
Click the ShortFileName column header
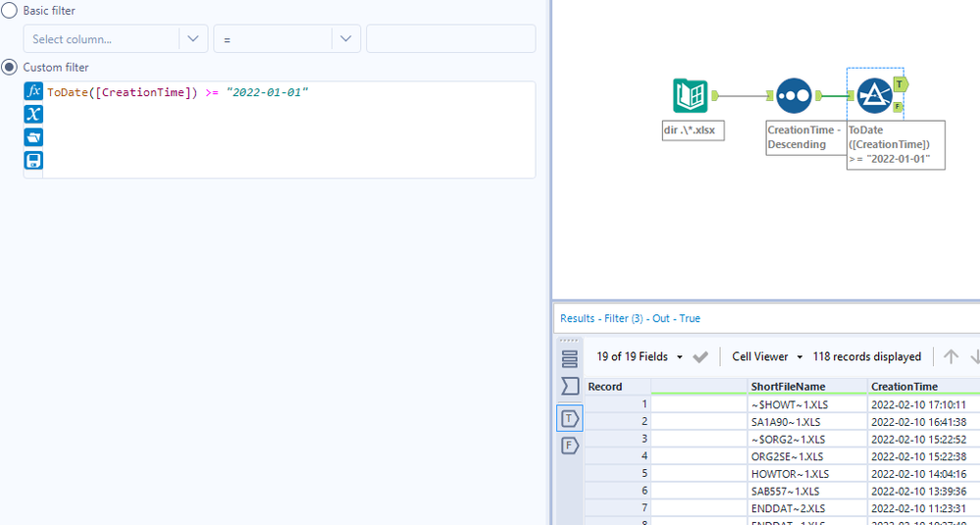pyautogui.click(x=807, y=387)
